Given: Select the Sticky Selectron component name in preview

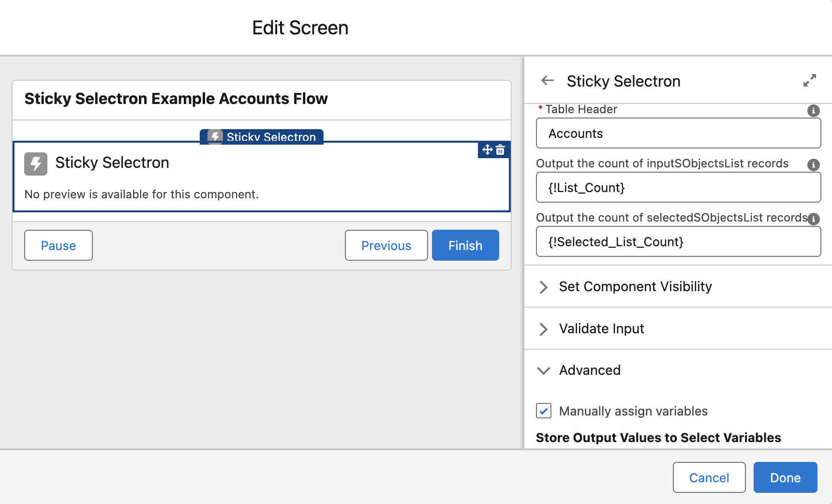Looking at the screenshot, I should (112, 163).
